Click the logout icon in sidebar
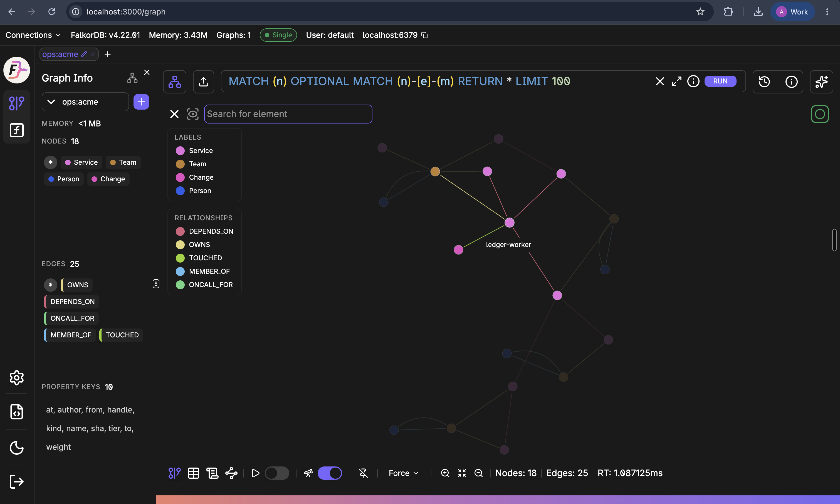Viewport: 840px width, 504px height. pos(16,481)
